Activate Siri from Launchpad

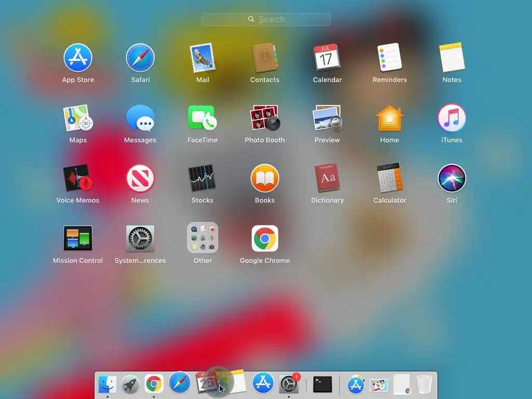(451, 178)
